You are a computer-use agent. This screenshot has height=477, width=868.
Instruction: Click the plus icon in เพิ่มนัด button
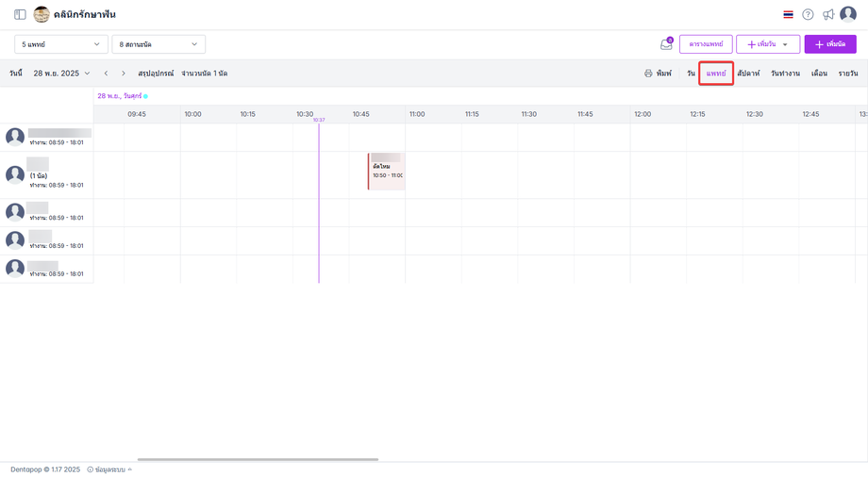(819, 44)
